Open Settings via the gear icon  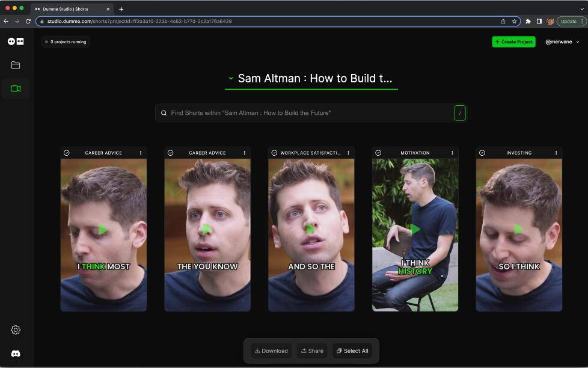(15, 330)
